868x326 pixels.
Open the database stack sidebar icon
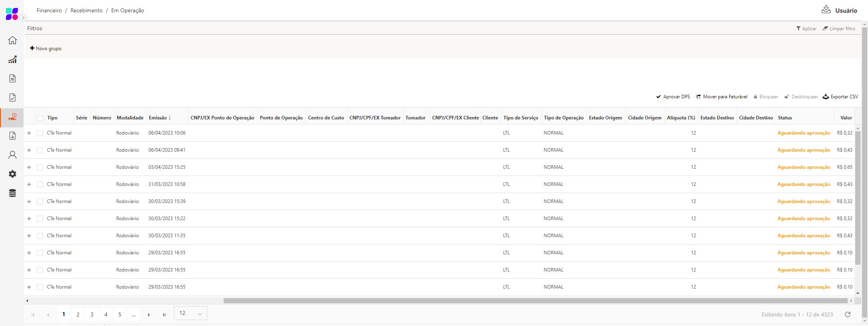tap(12, 193)
